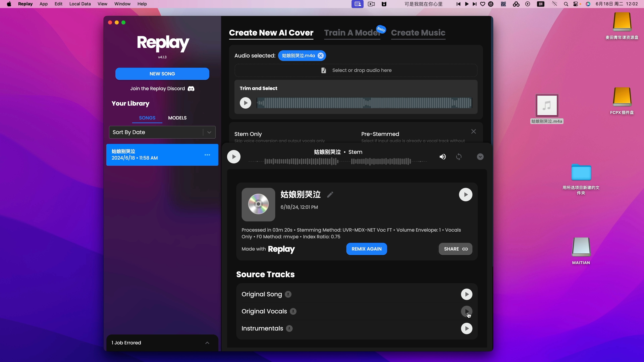Open the Local Data menu
Image resolution: width=644 pixels, height=362 pixels.
click(80, 4)
